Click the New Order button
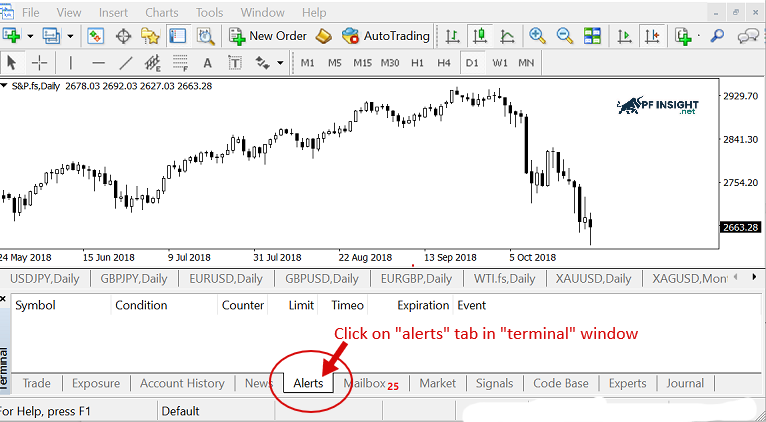Viewport: 766px width, 422px height. click(x=267, y=36)
